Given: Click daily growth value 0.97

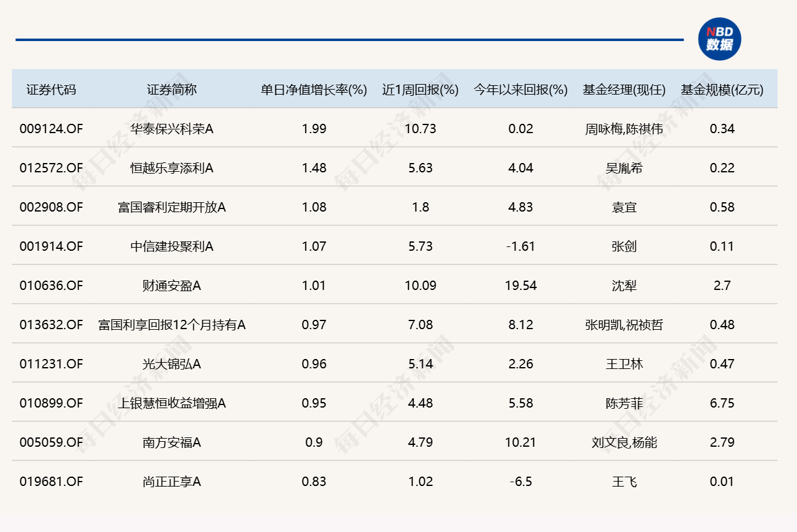Looking at the screenshot, I should click(x=314, y=325).
